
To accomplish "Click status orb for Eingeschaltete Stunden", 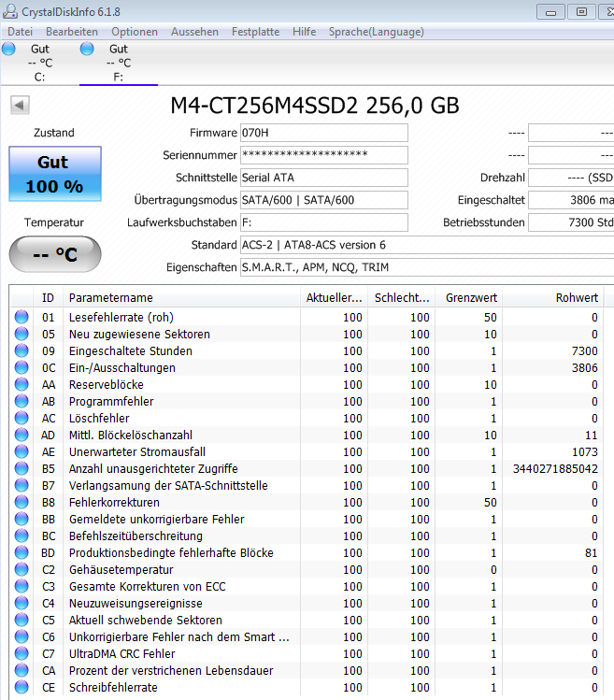I will 21,350.
